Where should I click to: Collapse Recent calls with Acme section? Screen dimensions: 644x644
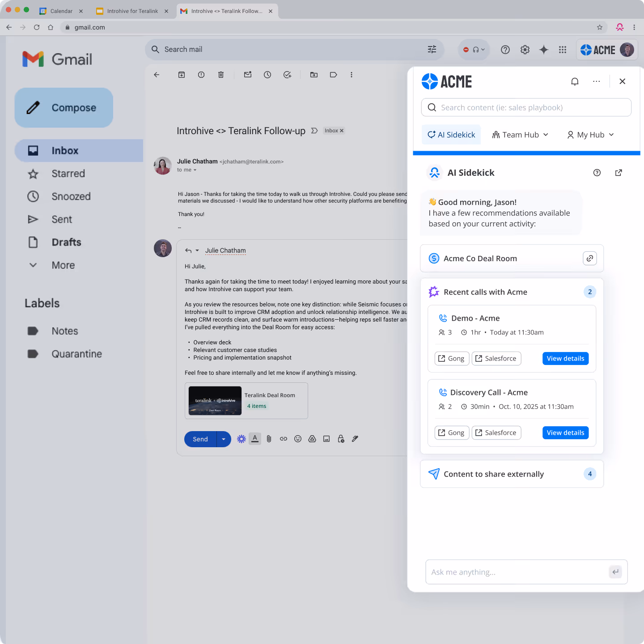512,292
